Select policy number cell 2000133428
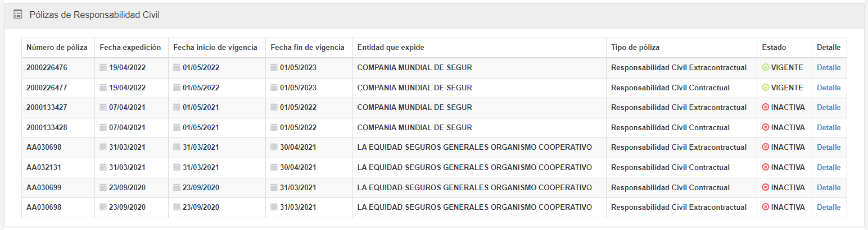Image resolution: width=868 pixels, height=230 pixels. click(47, 128)
